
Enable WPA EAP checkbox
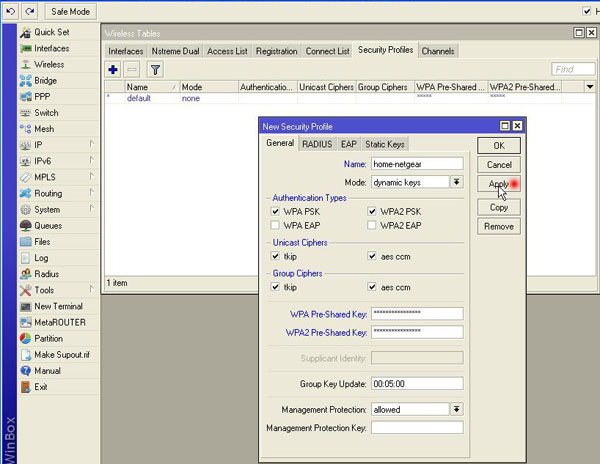pyautogui.click(x=275, y=225)
